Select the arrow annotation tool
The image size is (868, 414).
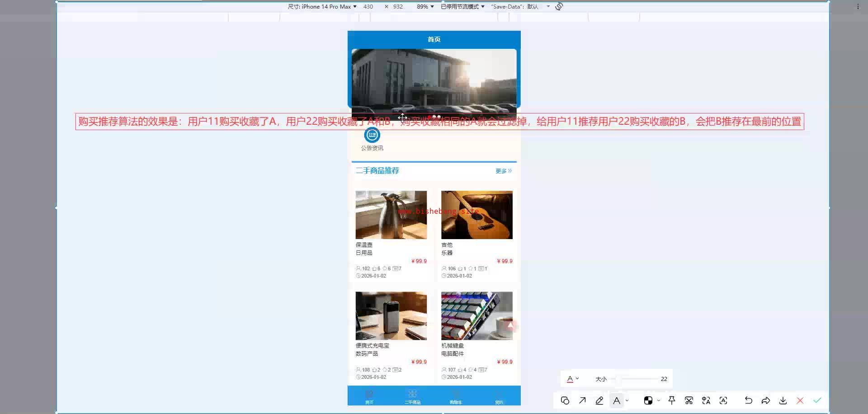[x=582, y=400]
